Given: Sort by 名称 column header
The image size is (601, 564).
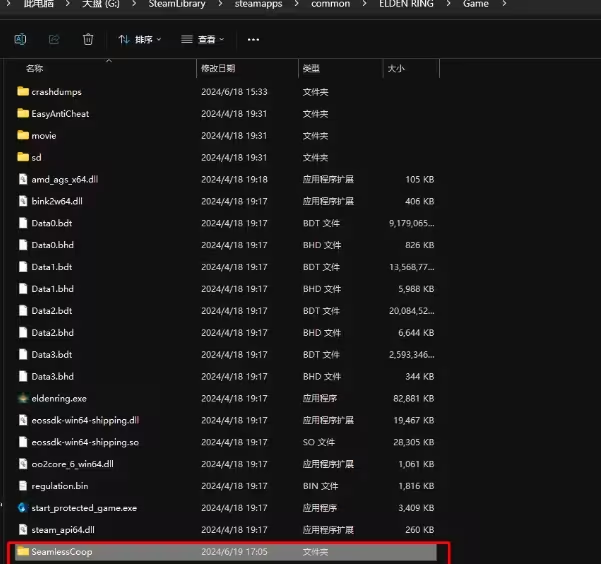Looking at the screenshot, I should (x=36, y=68).
